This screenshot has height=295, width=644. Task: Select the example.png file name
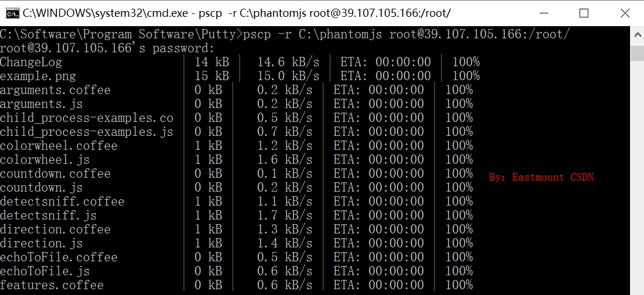coord(38,76)
